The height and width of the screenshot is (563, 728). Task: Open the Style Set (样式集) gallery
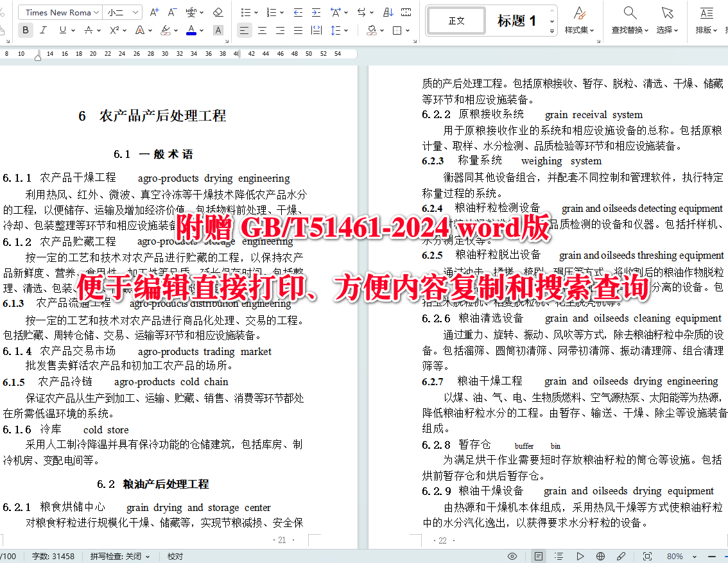pos(578,20)
